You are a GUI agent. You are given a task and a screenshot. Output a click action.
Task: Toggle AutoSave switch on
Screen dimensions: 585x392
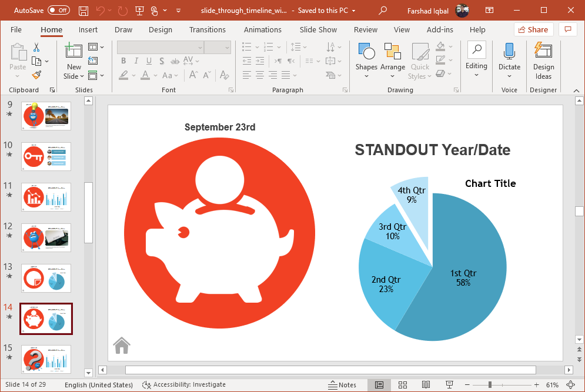[58, 11]
